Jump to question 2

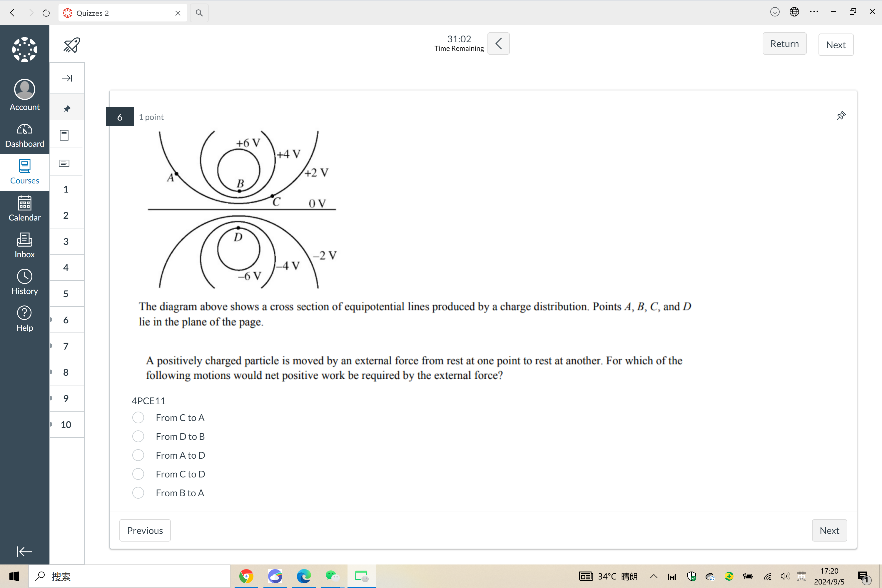click(66, 215)
